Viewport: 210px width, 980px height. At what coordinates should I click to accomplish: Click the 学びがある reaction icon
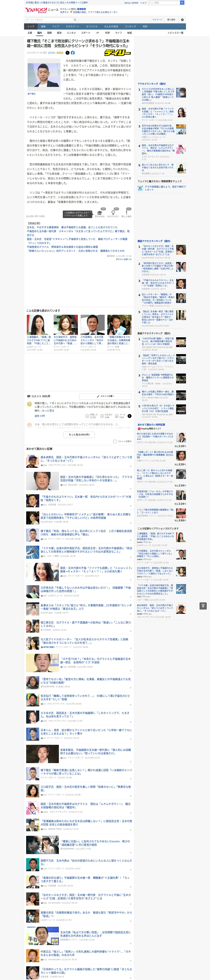100,213
